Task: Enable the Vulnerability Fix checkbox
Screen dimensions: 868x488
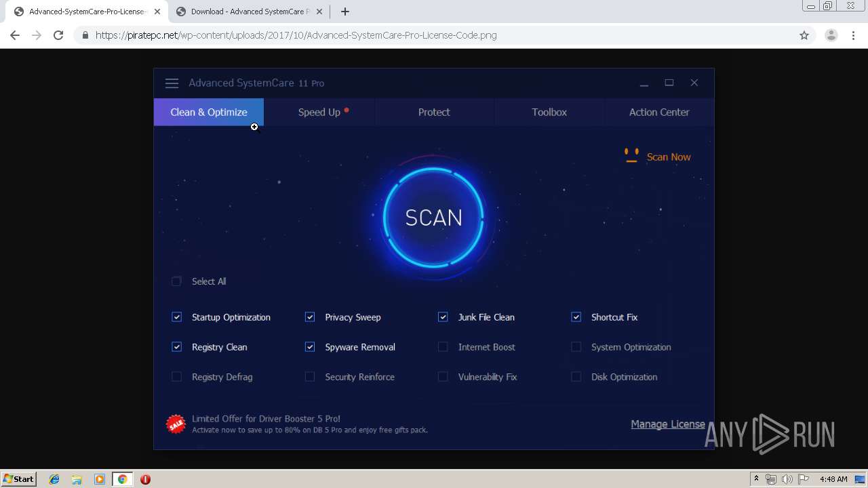Action: point(443,377)
